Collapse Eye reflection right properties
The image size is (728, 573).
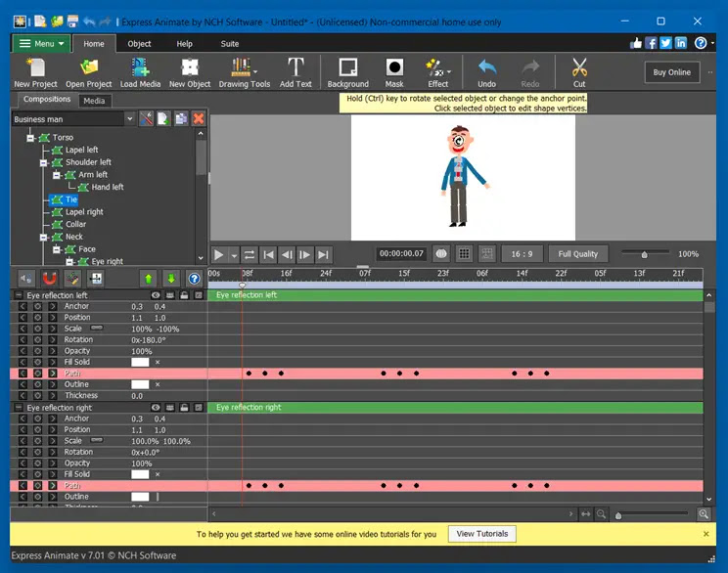(19, 408)
